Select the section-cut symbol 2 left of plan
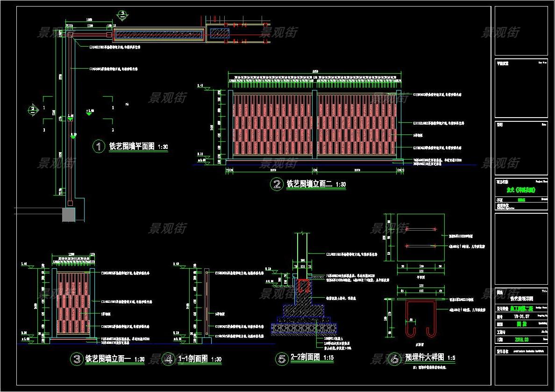This screenshot has width=555, height=392. 33,110
